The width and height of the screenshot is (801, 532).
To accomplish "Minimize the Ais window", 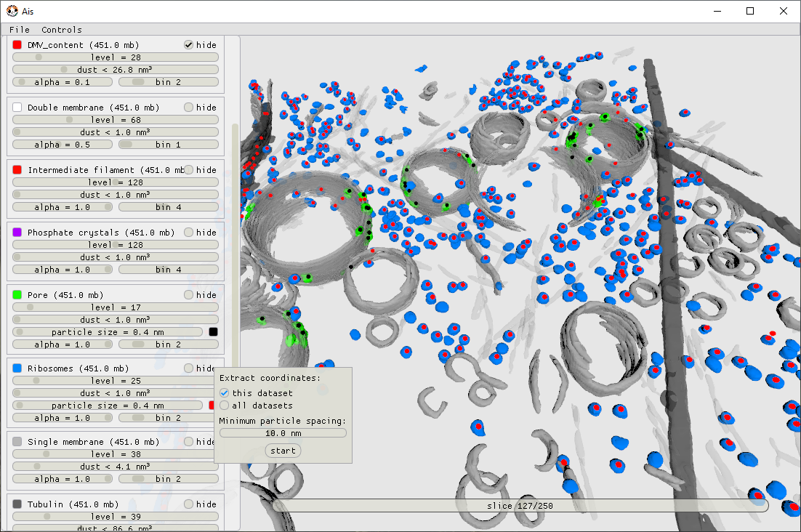I will [x=717, y=11].
